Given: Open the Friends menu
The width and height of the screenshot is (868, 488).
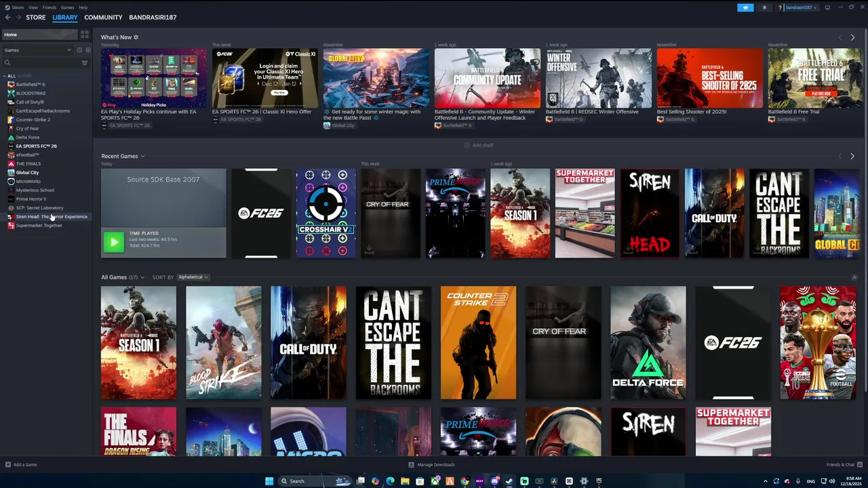Looking at the screenshot, I should pyautogui.click(x=49, y=7).
